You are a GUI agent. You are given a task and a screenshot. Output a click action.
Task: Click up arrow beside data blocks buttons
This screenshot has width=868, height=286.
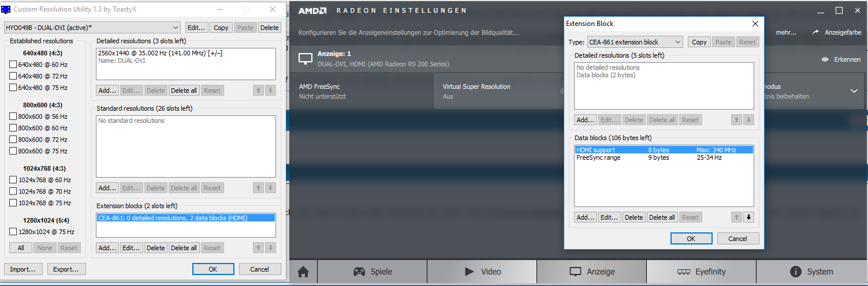click(x=736, y=217)
